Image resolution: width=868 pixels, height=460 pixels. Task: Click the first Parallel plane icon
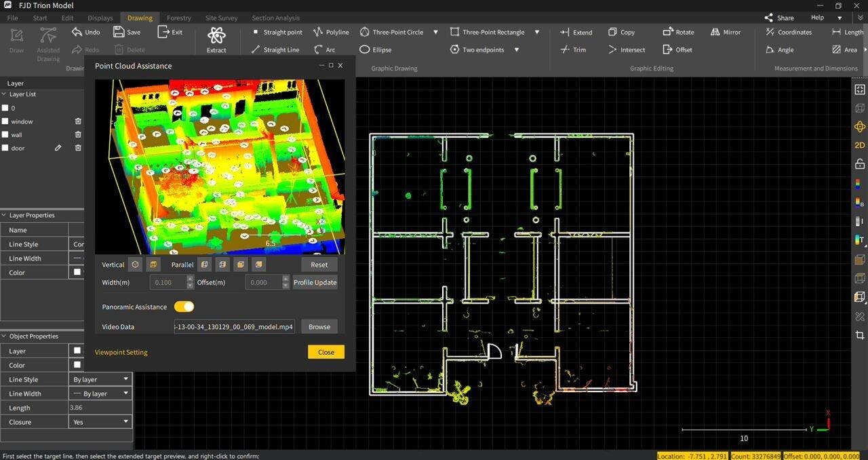[x=205, y=265]
